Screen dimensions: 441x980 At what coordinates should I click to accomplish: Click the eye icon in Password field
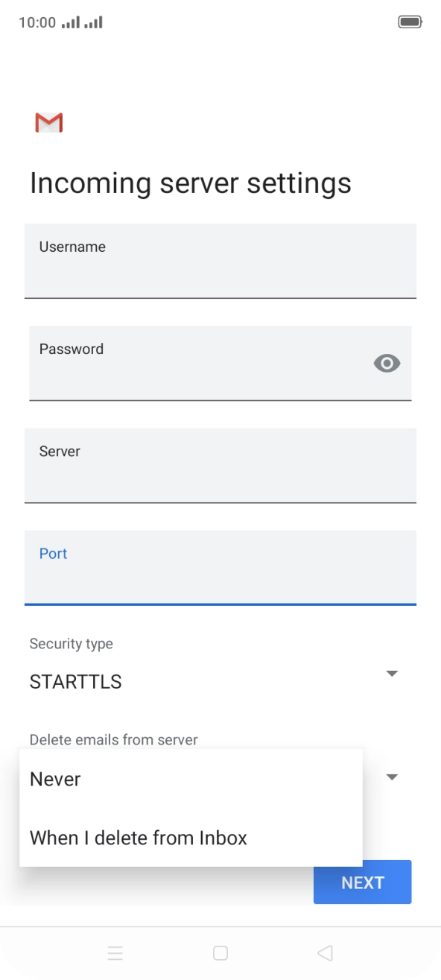coord(387,364)
